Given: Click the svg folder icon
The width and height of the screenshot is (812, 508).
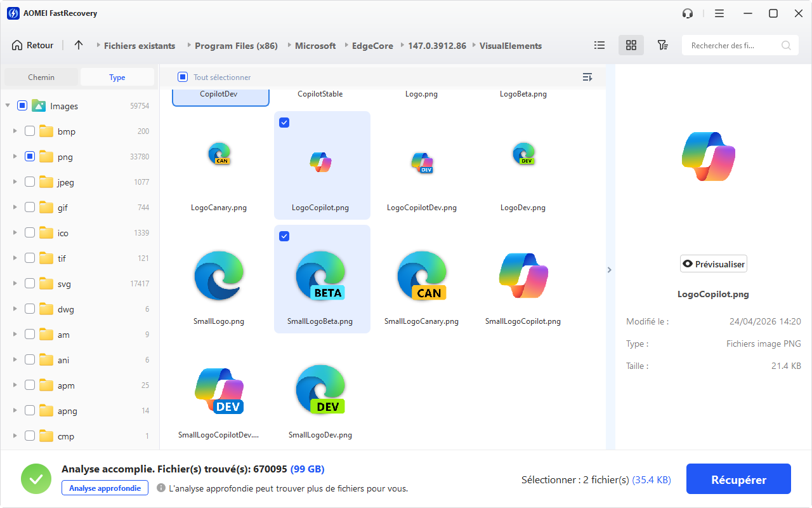Looking at the screenshot, I should (46, 284).
